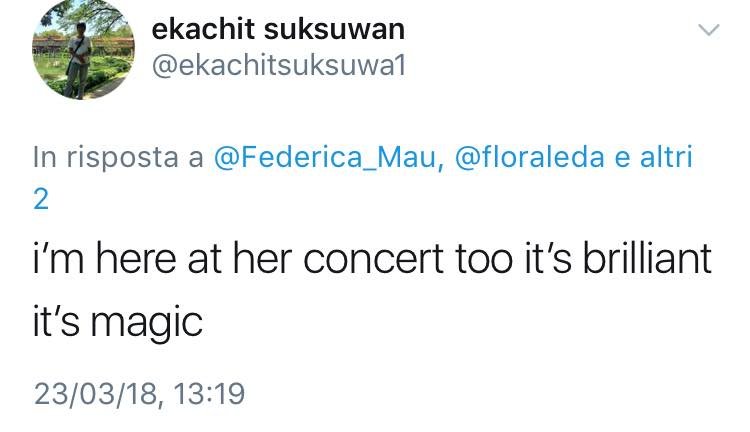Expand the tweet options chevron
This screenshot has width=750, height=432.
pos(707,30)
